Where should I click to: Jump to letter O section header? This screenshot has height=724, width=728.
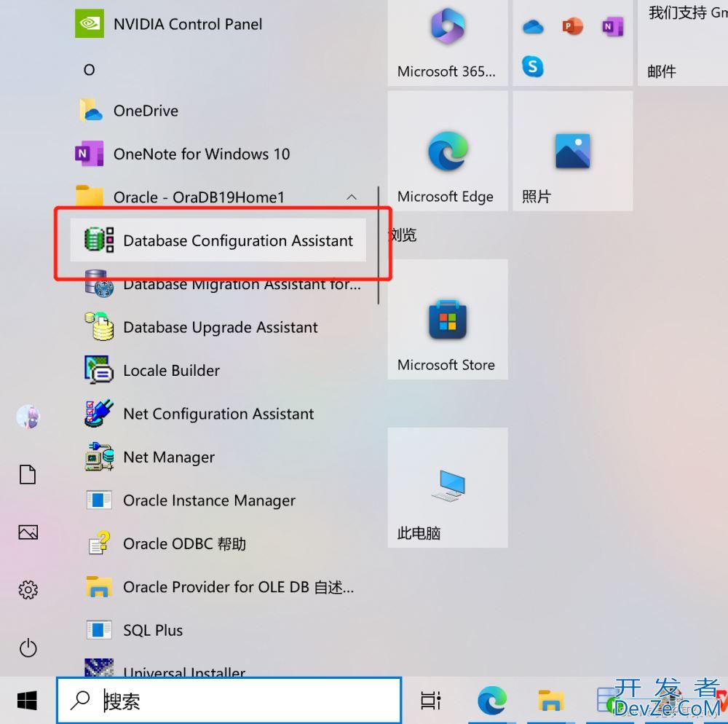pos(89,70)
